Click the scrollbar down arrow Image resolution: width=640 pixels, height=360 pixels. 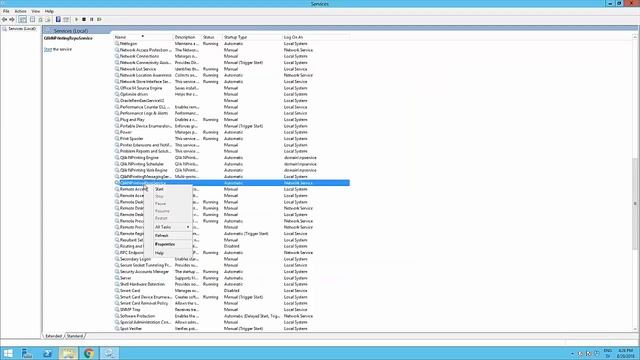click(x=635, y=329)
